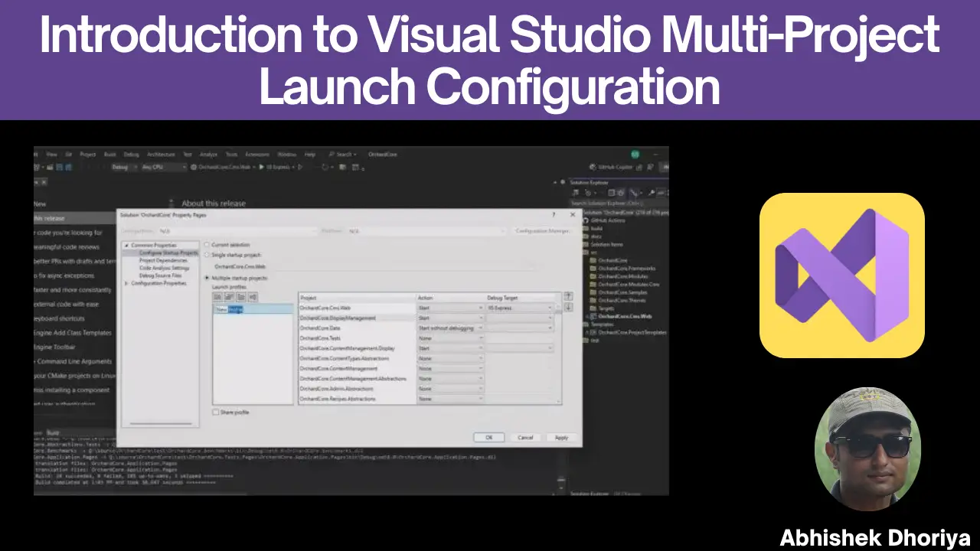The height and width of the screenshot is (551, 980).
Task: Open the Action dropdown for OrchardCore.Data
Action: 451,328
